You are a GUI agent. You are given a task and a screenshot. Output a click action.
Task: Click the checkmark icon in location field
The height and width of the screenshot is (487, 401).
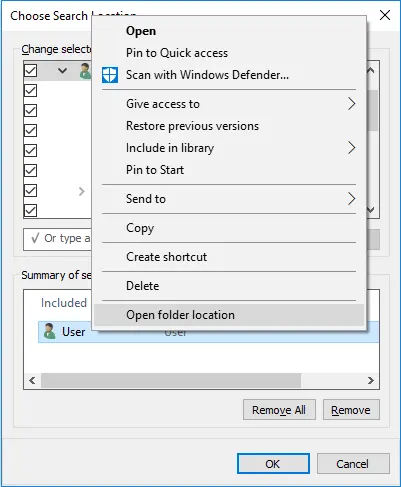pos(35,238)
